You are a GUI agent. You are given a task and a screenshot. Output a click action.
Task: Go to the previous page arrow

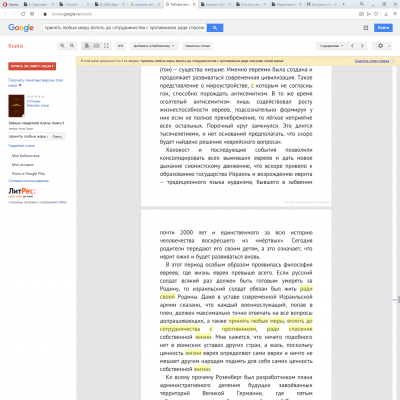352,46
